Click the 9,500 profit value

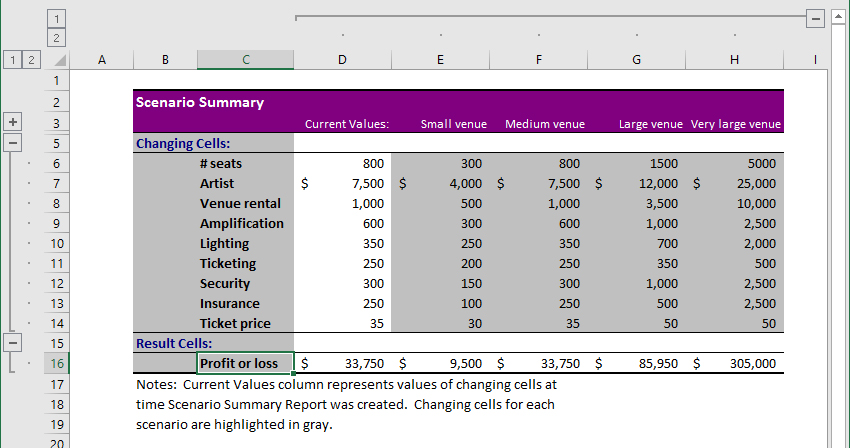point(466,363)
